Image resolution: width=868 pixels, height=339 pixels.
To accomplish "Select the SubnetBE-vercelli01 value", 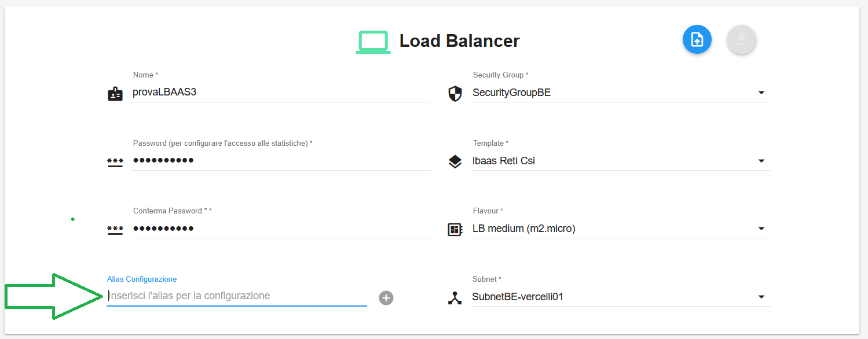I will pyautogui.click(x=518, y=297).
